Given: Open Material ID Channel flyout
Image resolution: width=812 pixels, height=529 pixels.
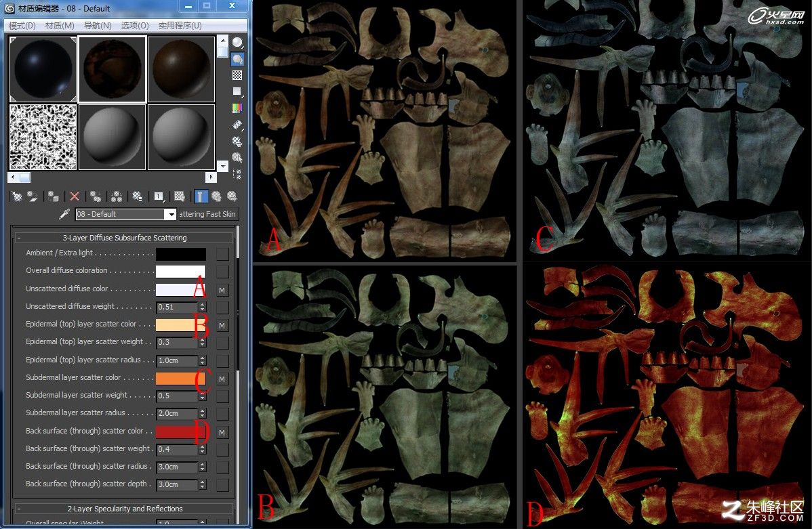Looking at the screenshot, I should tap(159, 196).
